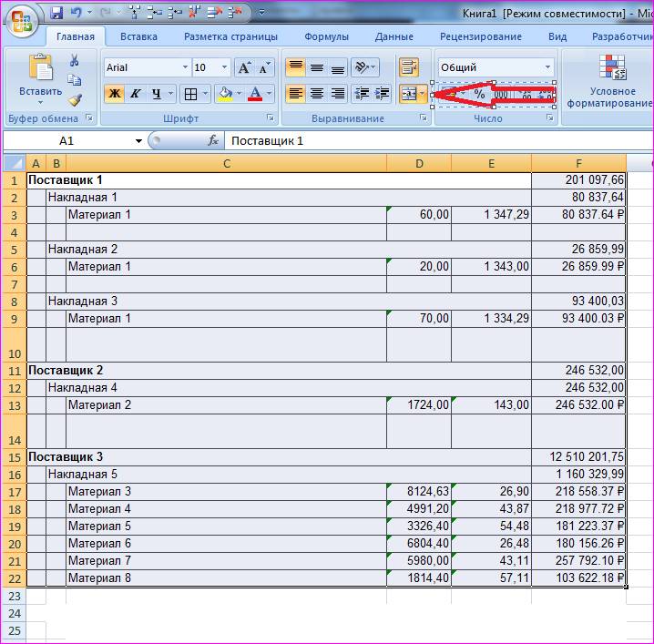The width and height of the screenshot is (654, 644).
Task: Toggle Bold formatting
Action: (114, 94)
